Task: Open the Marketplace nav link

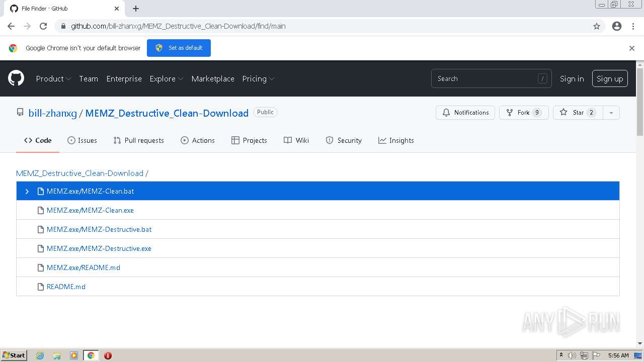Action: click(213, 78)
